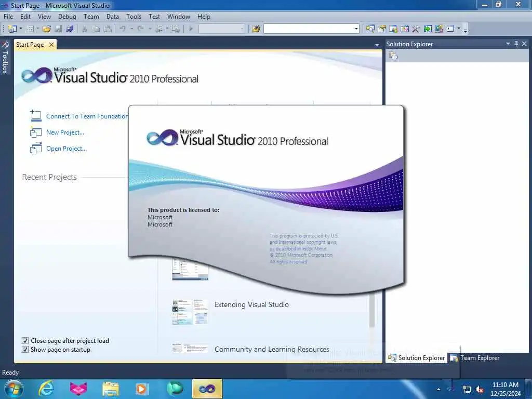Open Windows Explorer folder on taskbar
This screenshot has width=532, height=399.
point(110,389)
